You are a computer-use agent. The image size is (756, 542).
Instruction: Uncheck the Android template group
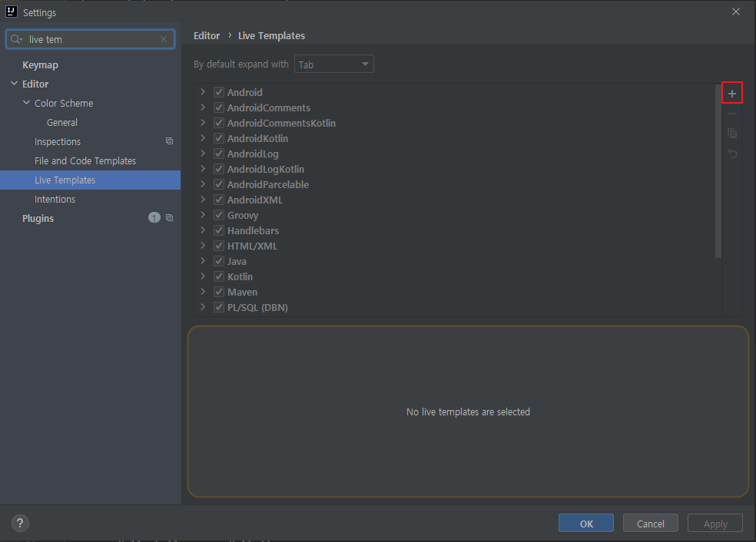click(219, 92)
